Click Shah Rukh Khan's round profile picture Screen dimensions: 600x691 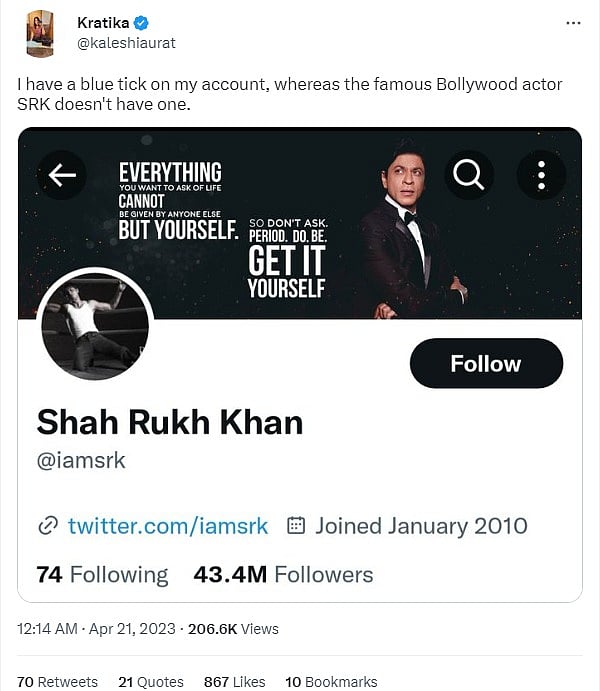click(x=95, y=325)
